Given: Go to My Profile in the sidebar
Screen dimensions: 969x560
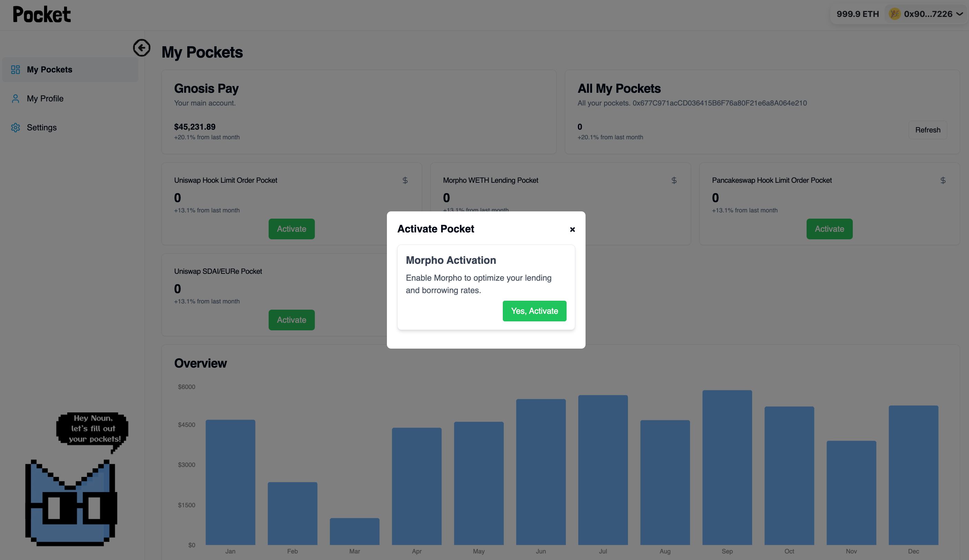Looking at the screenshot, I should (70, 99).
